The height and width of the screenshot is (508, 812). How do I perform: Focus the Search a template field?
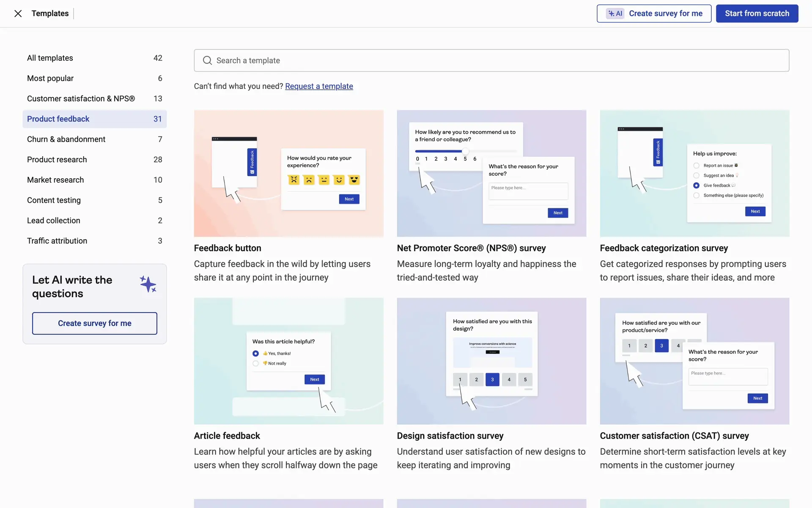491,61
